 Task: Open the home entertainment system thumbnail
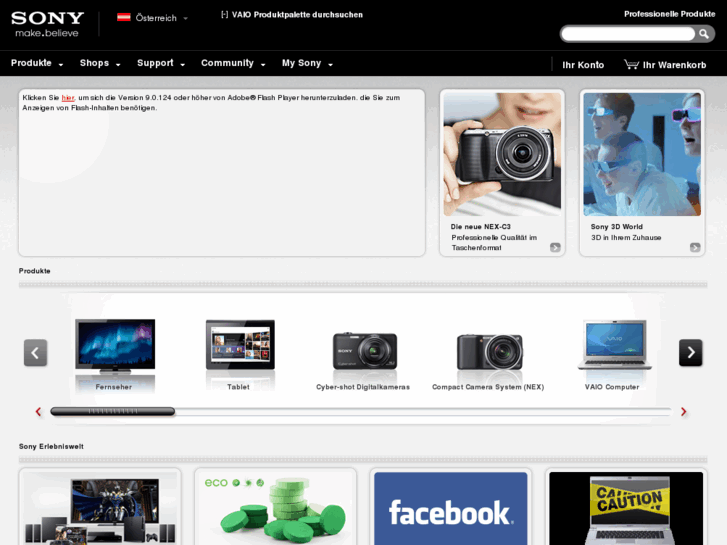(x=100, y=508)
